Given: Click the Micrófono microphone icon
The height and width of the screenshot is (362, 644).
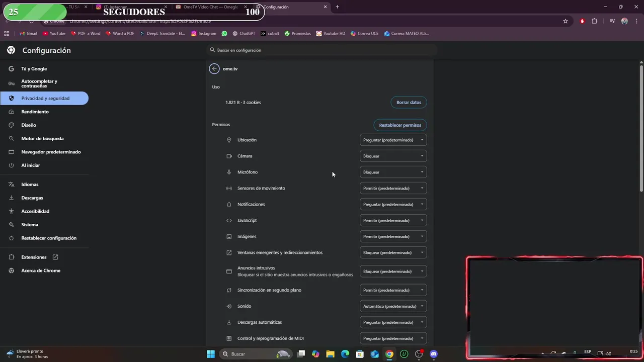Looking at the screenshot, I should (229, 172).
